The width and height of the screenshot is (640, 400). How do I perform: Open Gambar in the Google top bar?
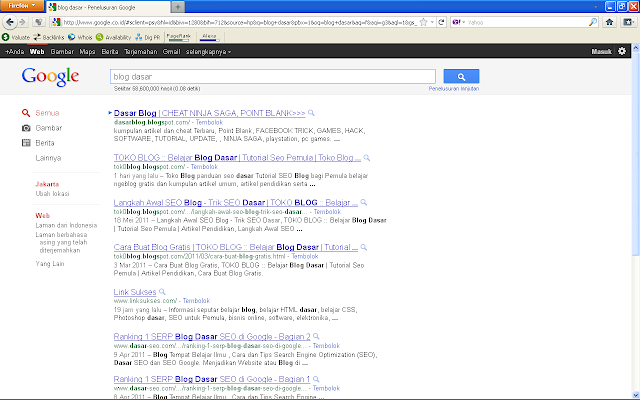[x=62, y=51]
